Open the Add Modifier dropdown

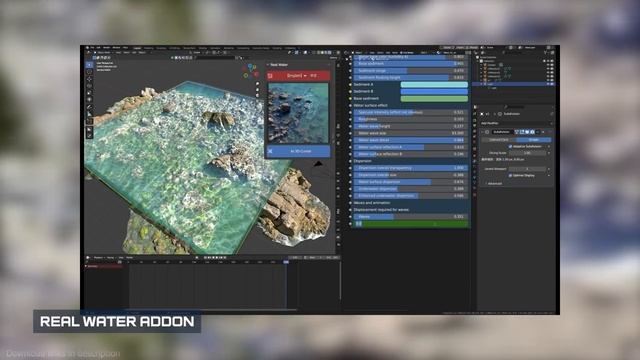click(x=516, y=123)
